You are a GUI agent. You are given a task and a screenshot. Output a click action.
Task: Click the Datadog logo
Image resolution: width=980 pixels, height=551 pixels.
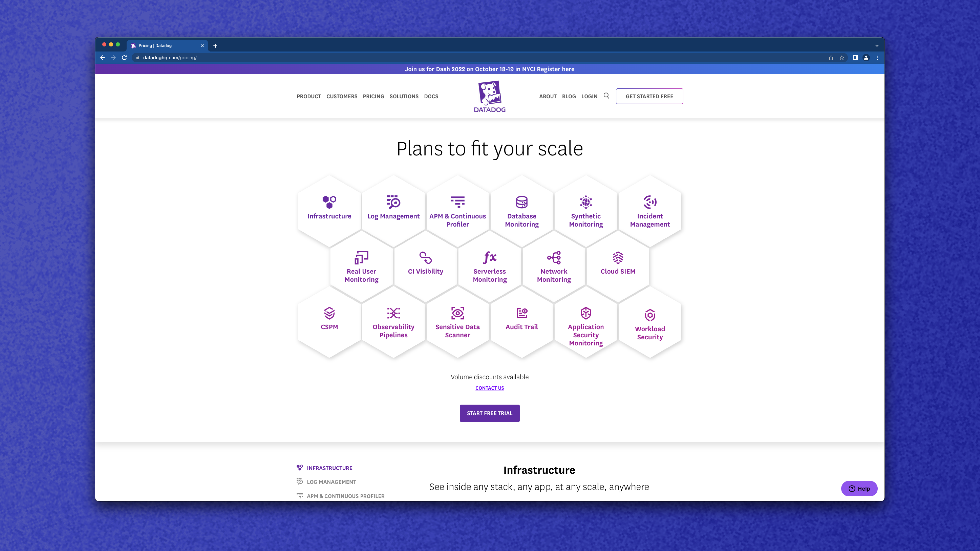490,96
